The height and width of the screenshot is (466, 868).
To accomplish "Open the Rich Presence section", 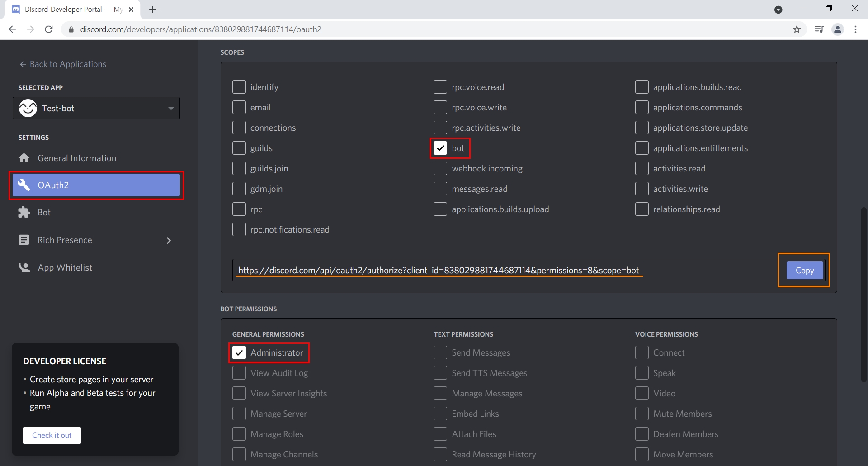I will [96, 240].
